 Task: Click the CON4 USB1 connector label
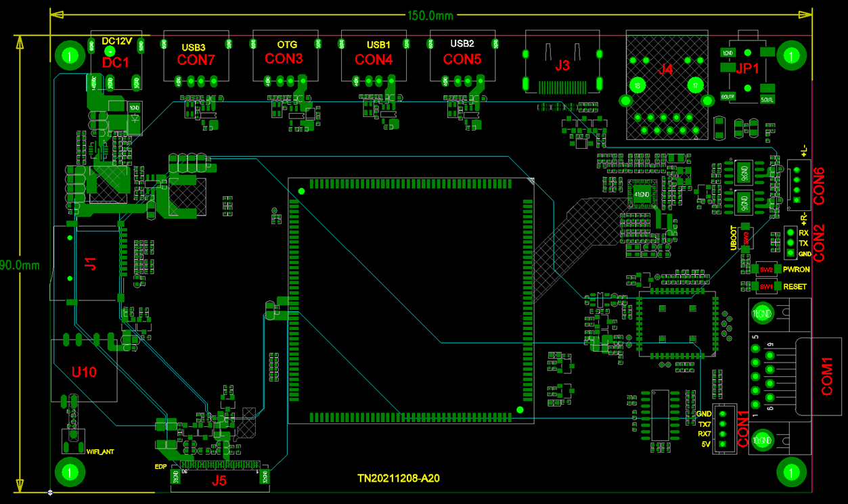pos(374,60)
